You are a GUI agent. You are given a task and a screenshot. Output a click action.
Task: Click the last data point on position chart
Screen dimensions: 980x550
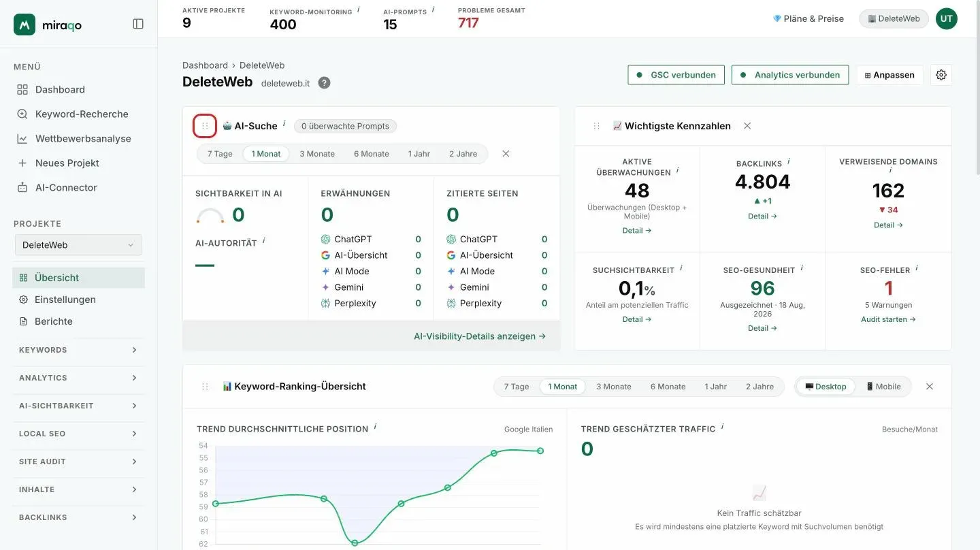[540, 451]
